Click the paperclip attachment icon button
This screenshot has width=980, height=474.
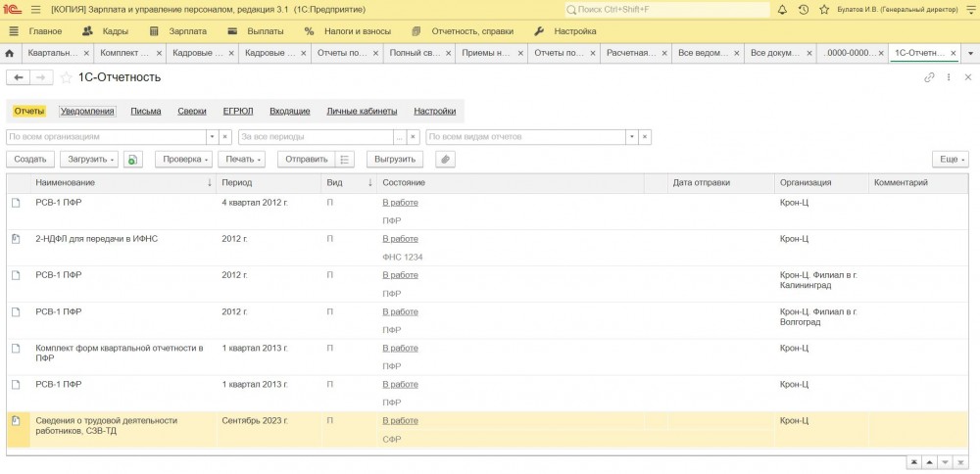point(445,159)
